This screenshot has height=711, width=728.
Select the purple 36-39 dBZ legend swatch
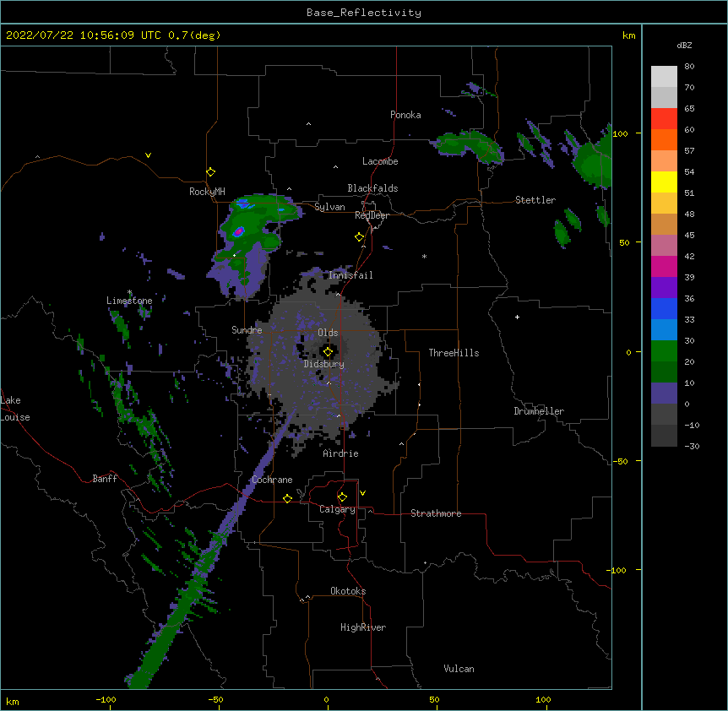(664, 288)
